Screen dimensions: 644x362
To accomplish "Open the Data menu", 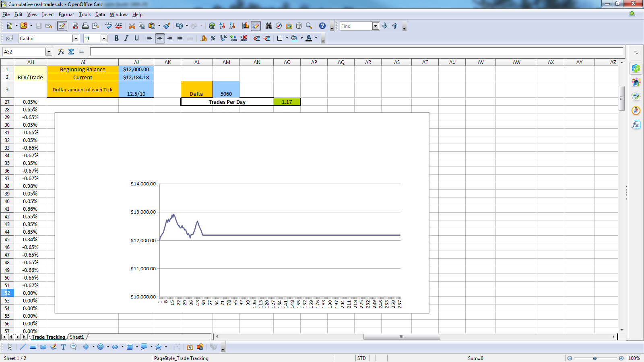I will coord(100,14).
